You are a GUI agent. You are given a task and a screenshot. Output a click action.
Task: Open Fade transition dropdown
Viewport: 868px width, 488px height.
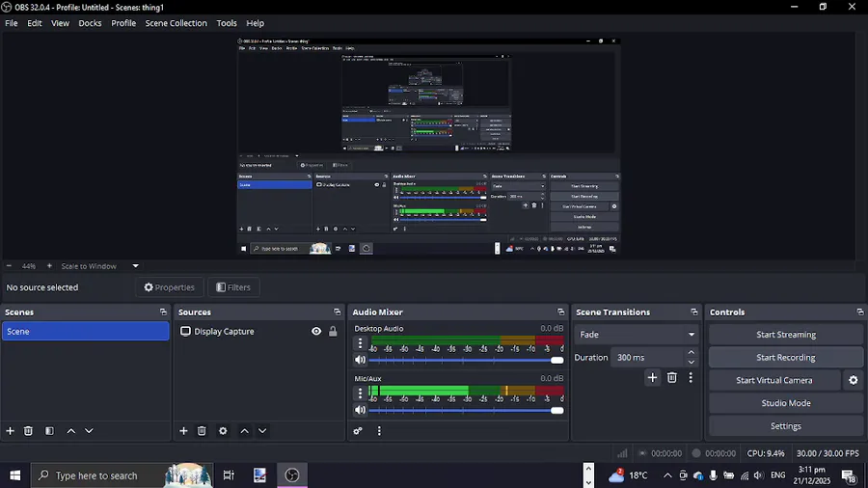(637, 335)
